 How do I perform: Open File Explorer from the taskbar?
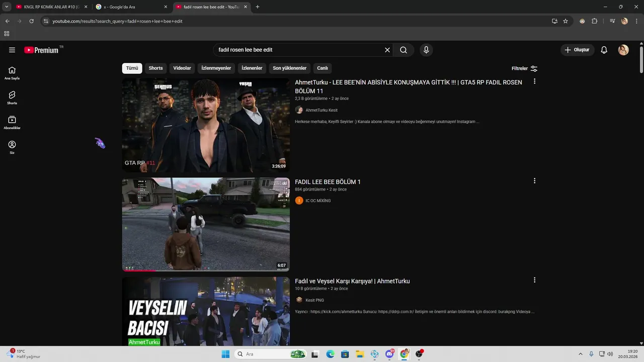pos(360,354)
